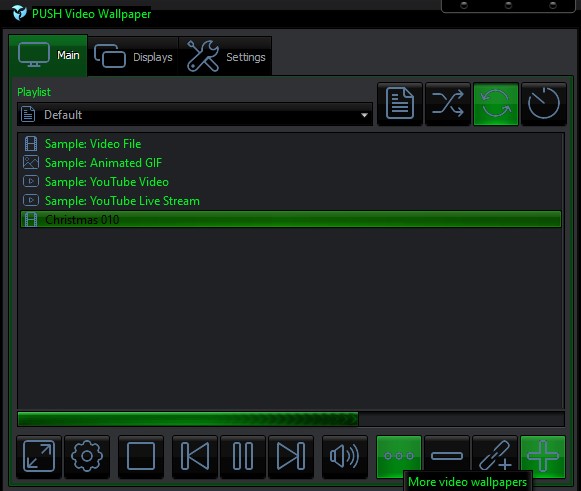Pause the playing video wallpaper
This screenshot has height=491, width=581.
click(x=243, y=456)
